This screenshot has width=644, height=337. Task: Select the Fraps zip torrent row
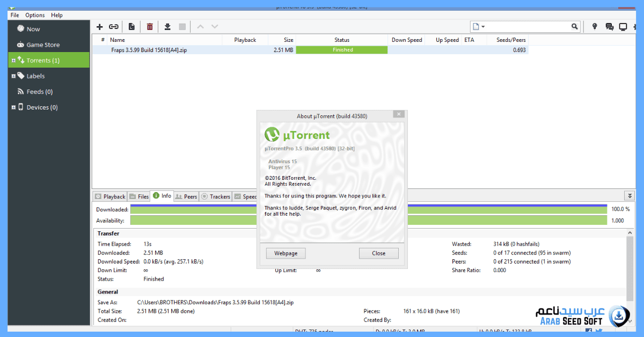(x=161, y=49)
